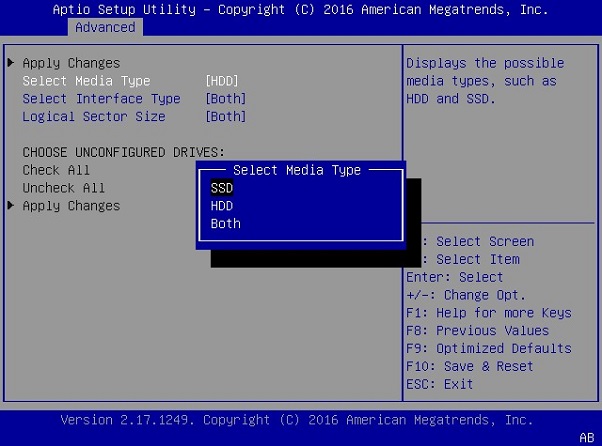Open the [Both] value of Logical Sector Size

(x=226, y=117)
